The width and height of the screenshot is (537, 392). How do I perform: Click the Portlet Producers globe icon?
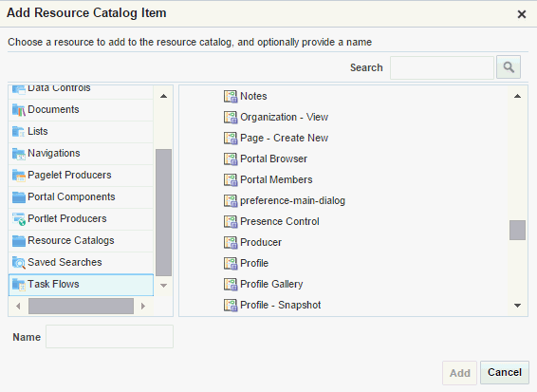pyautogui.click(x=18, y=219)
